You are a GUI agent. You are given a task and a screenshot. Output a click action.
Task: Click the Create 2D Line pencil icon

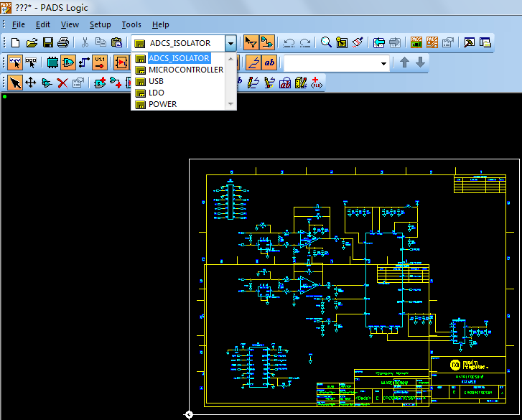point(253,83)
